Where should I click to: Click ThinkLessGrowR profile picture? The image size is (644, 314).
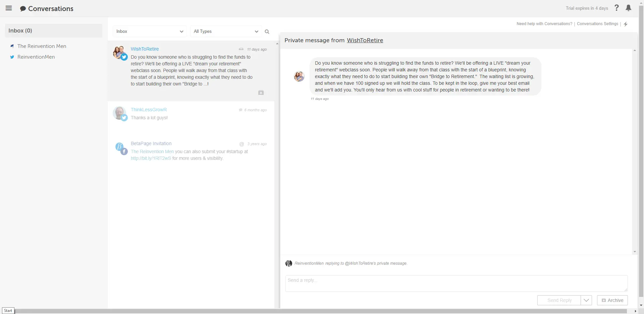point(119,113)
